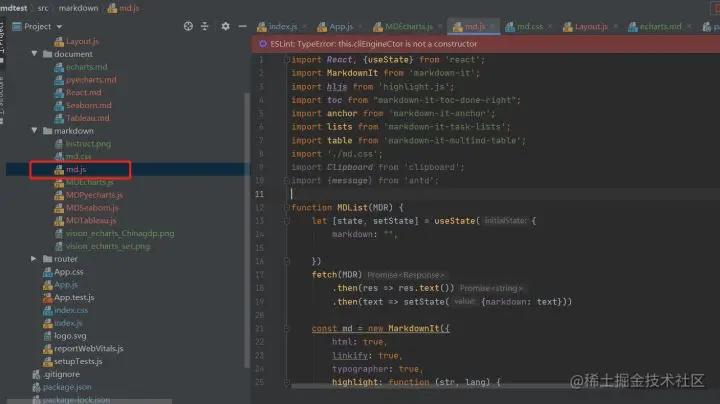Click the editor horizontal scrollbar

click(429, 386)
